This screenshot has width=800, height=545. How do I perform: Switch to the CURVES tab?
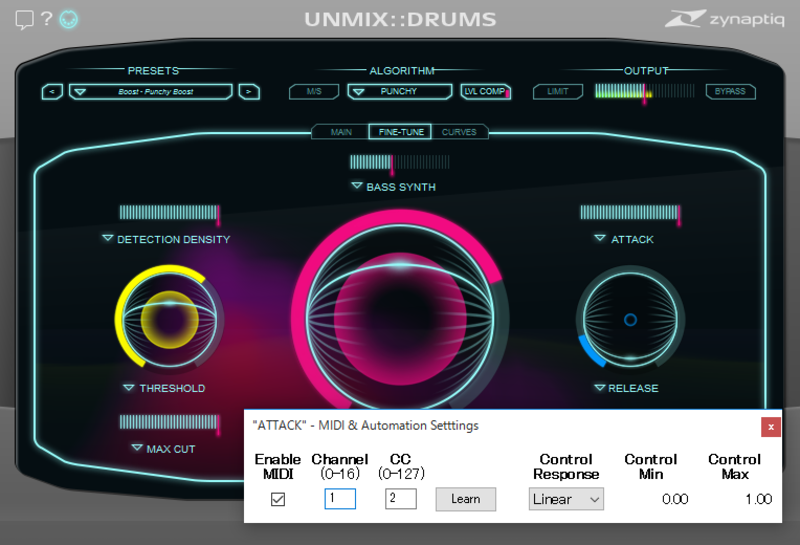click(459, 132)
